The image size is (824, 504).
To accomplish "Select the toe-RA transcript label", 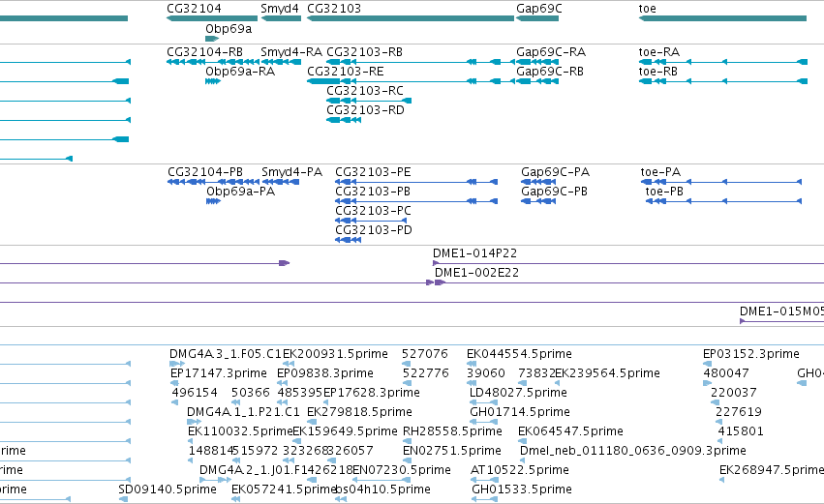I will point(659,52).
